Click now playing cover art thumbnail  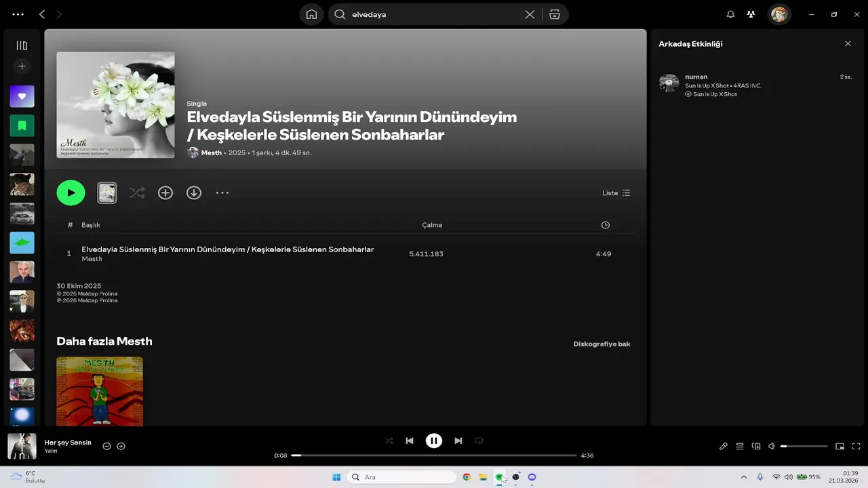(22, 446)
